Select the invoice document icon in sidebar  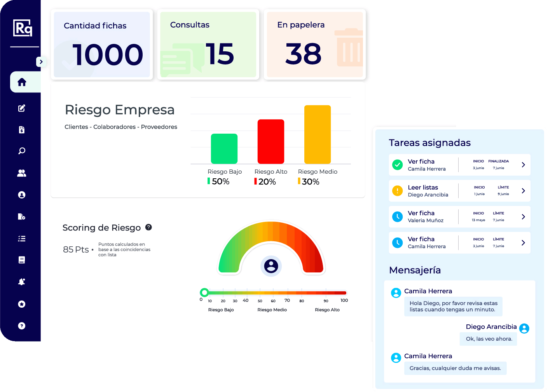21,130
